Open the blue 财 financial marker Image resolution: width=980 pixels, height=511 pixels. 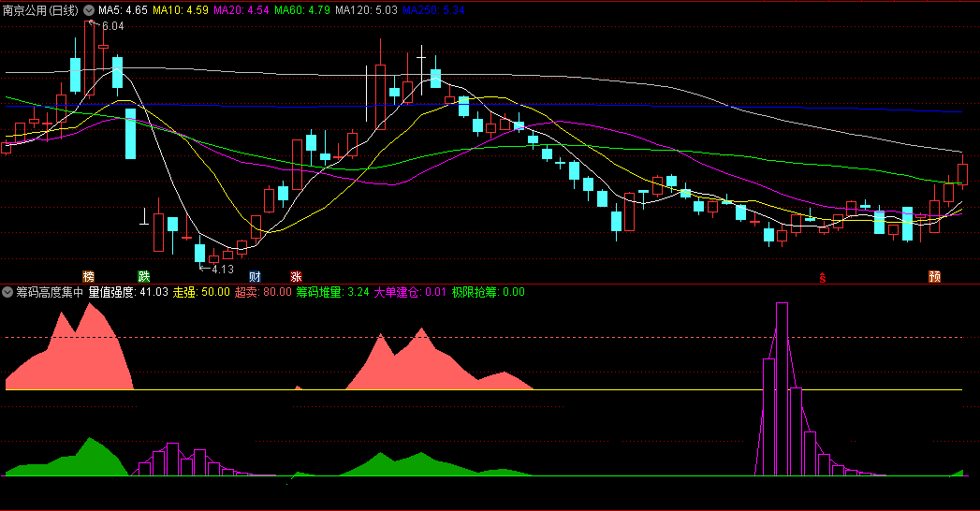(254, 276)
